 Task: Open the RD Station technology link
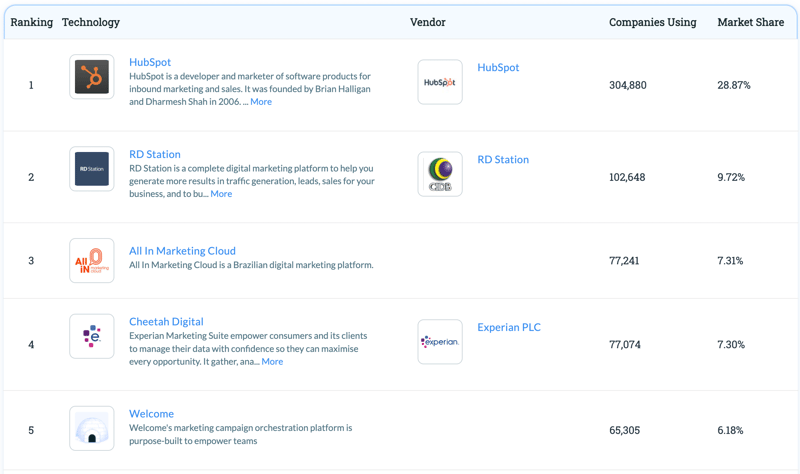[155, 154]
